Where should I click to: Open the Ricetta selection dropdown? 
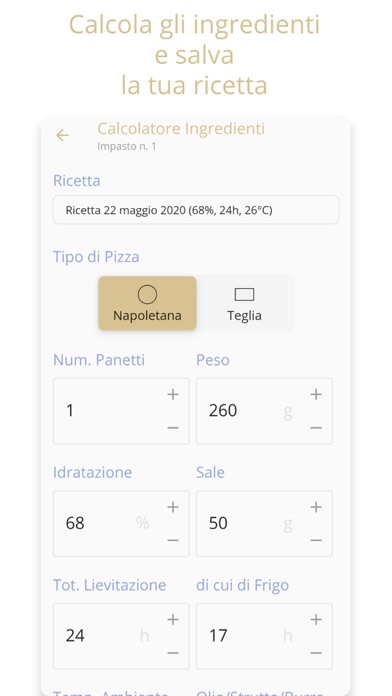[x=196, y=210]
